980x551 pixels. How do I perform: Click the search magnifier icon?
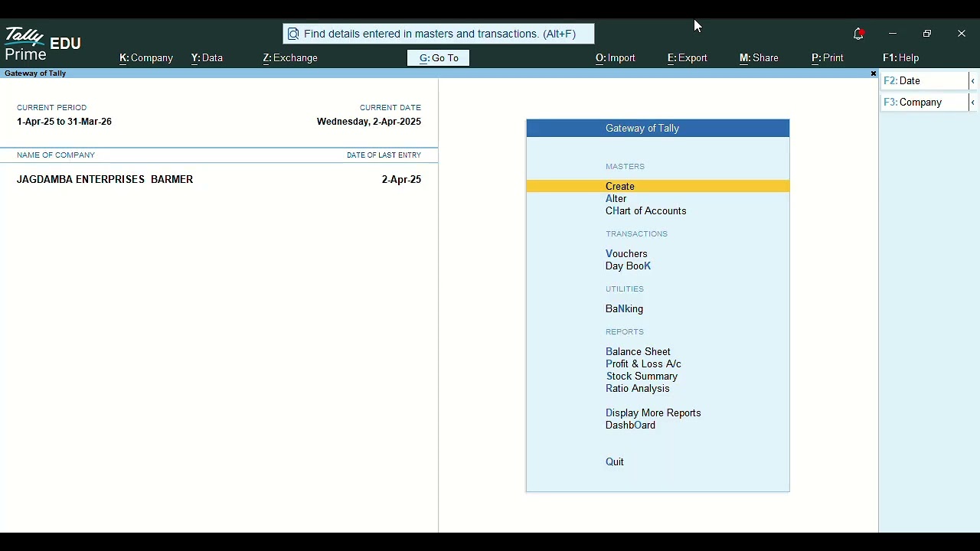point(293,34)
